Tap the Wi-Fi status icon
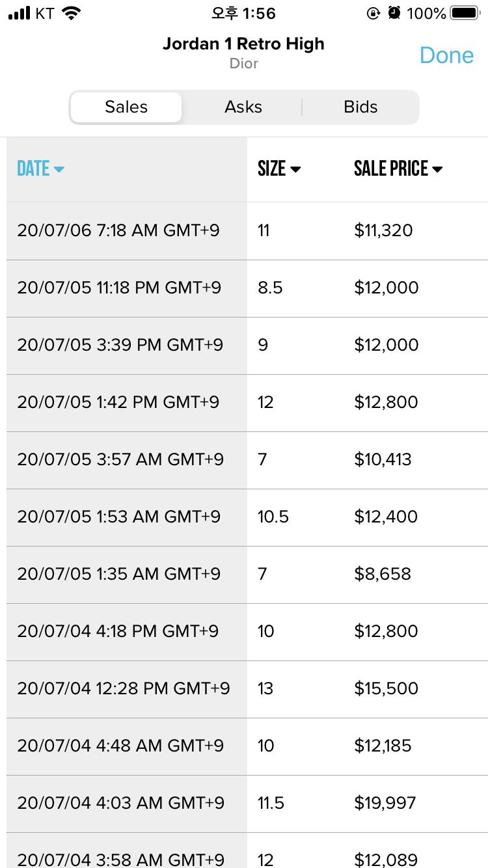Screen dimensions: 488x868 (71, 13)
